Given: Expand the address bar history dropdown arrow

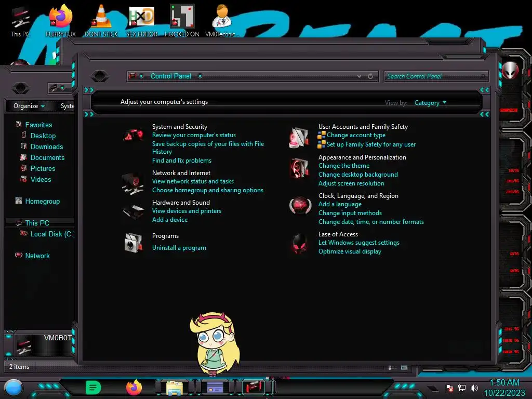Looking at the screenshot, I should point(359,76).
